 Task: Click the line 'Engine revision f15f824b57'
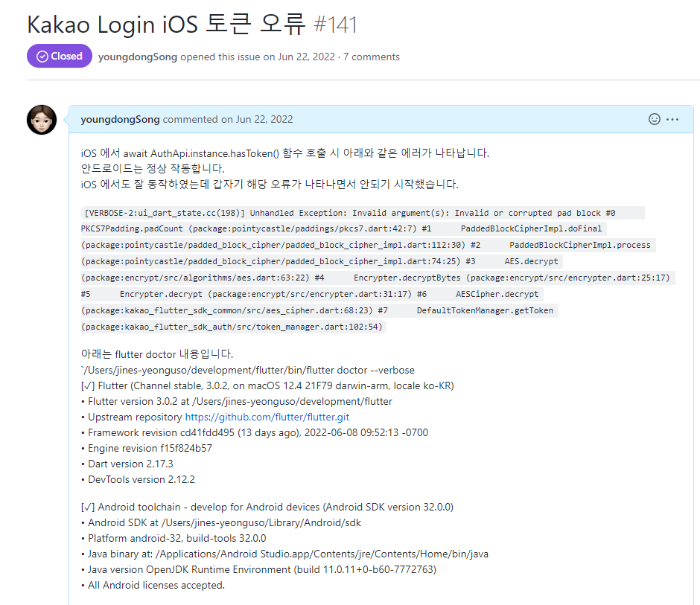pyautogui.click(x=147, y=449)
